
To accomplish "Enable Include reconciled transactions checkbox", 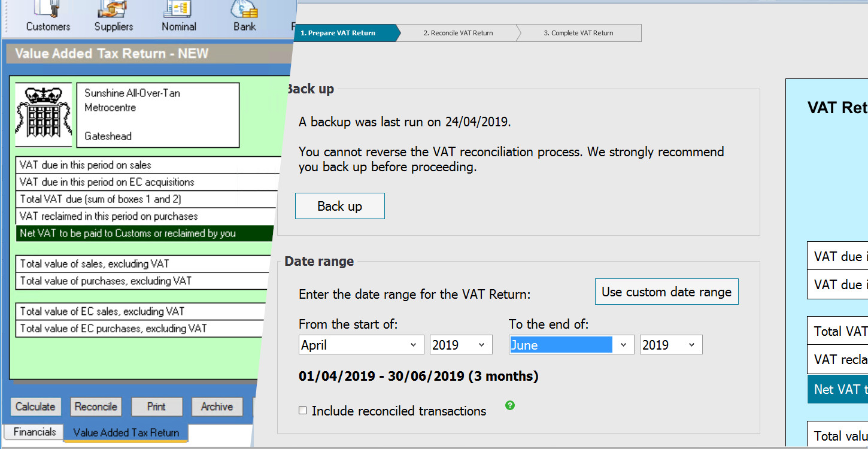I will (x=303, y=411).
